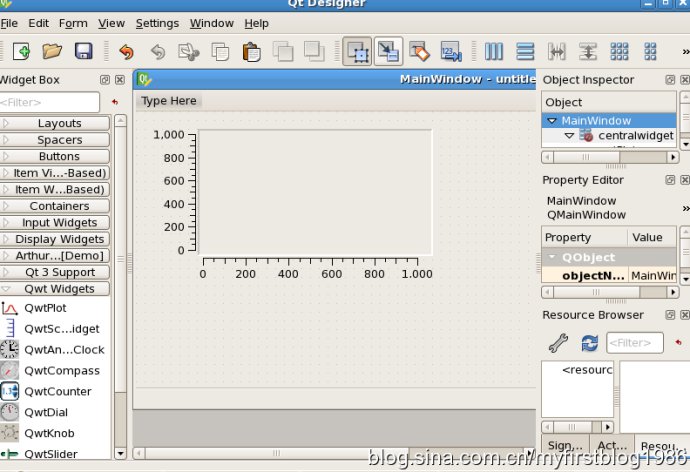Float the Object Inspector panel

pos(670,80)
